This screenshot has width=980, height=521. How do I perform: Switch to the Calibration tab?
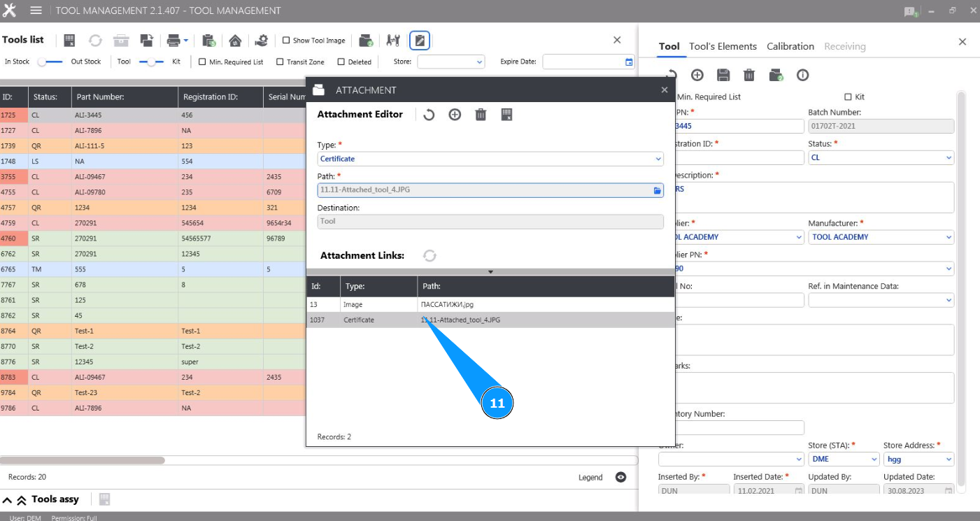point(790,46)
